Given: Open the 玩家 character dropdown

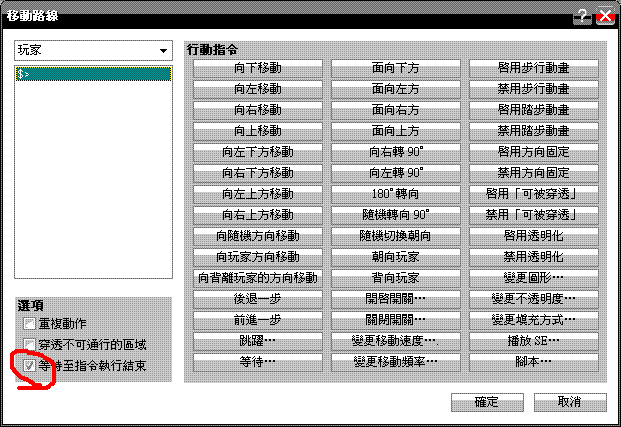Looking at the screenshot, I should point(93,50).
